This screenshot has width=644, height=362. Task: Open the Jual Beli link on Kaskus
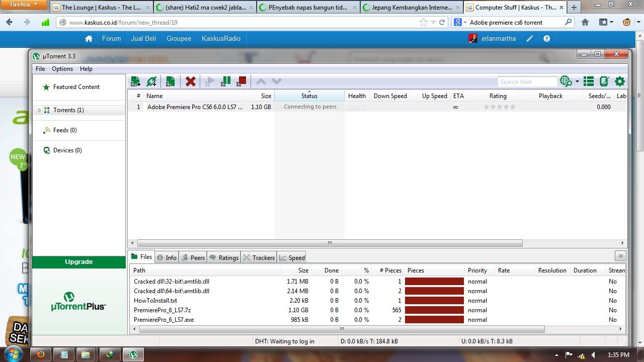tap(143, 39)
